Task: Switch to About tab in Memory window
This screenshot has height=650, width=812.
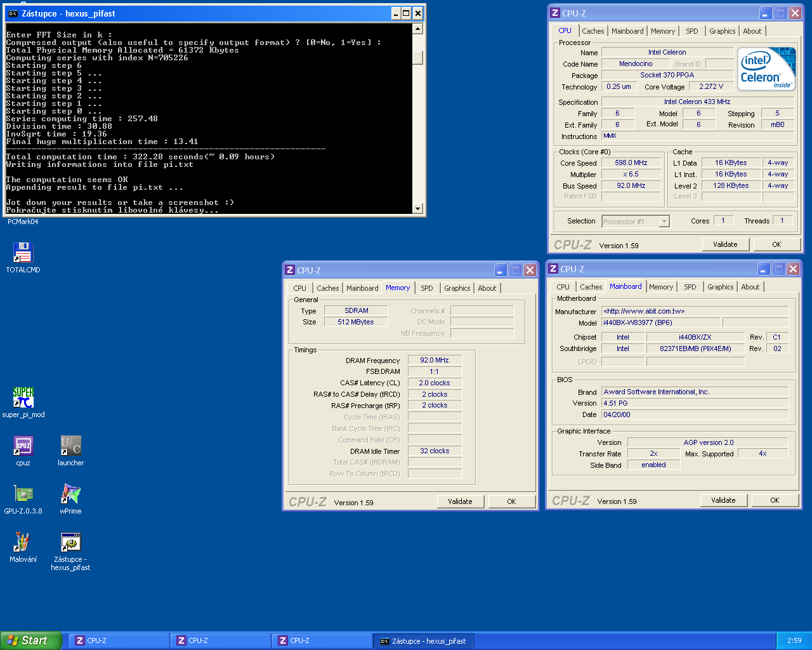Action: pos(487,288)
